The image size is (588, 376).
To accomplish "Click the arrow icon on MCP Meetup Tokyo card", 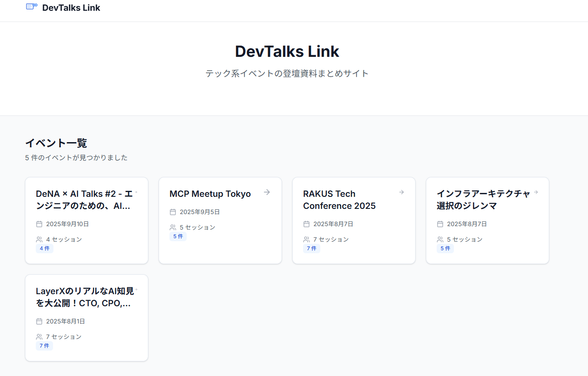I will tap(267, 192).
